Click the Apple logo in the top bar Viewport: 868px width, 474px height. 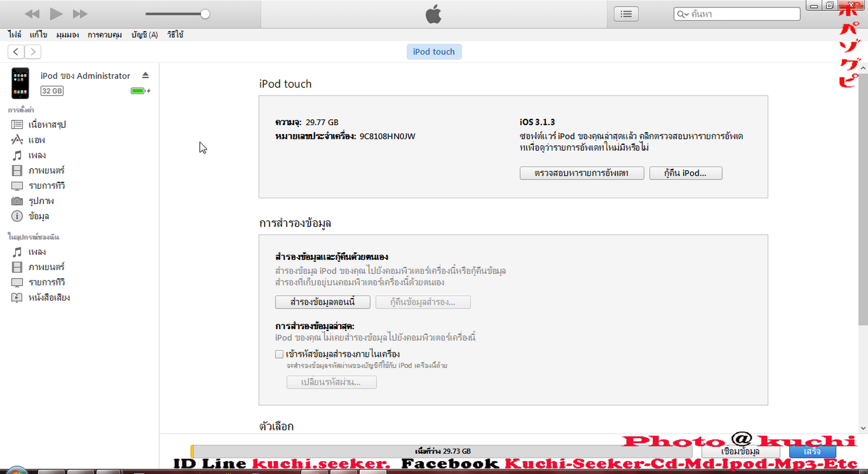(x=433, y=14)
